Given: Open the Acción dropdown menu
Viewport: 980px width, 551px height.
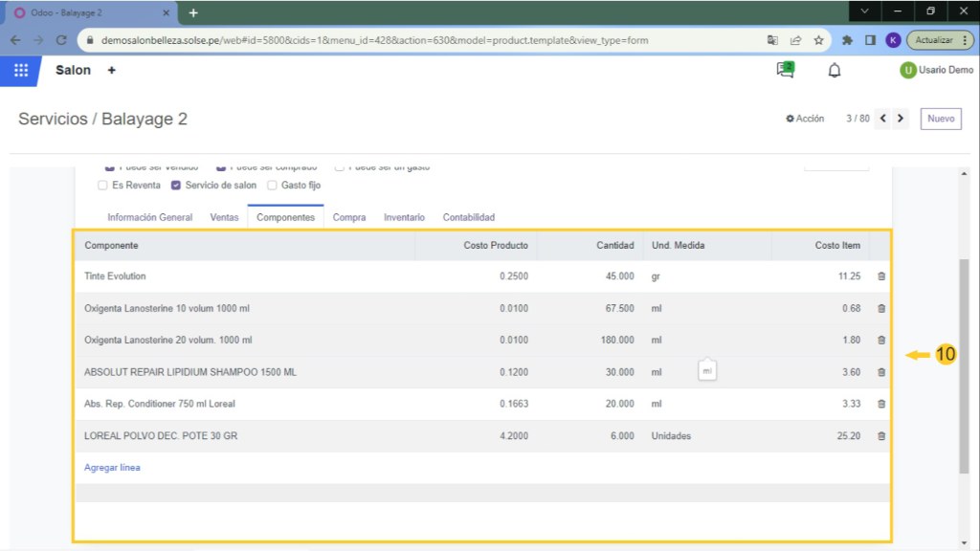Looking at the screenshot, I should coord(805,119).
